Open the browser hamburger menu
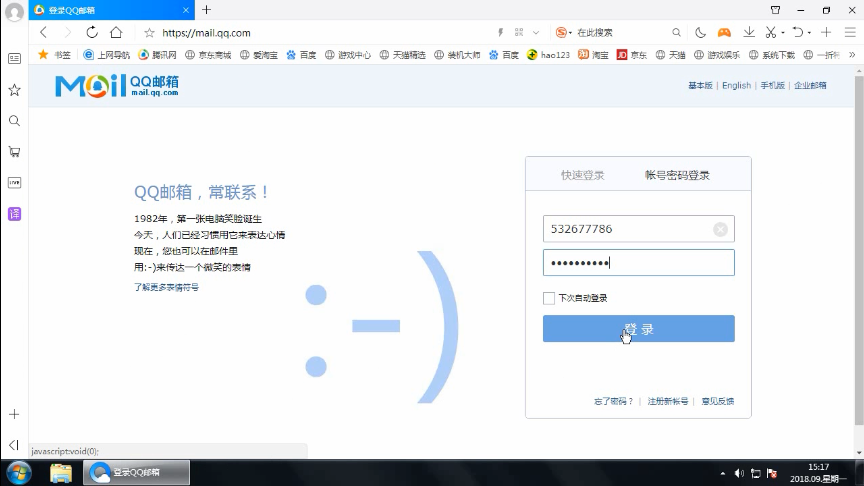Screen dimensions: 864x486 850,33
